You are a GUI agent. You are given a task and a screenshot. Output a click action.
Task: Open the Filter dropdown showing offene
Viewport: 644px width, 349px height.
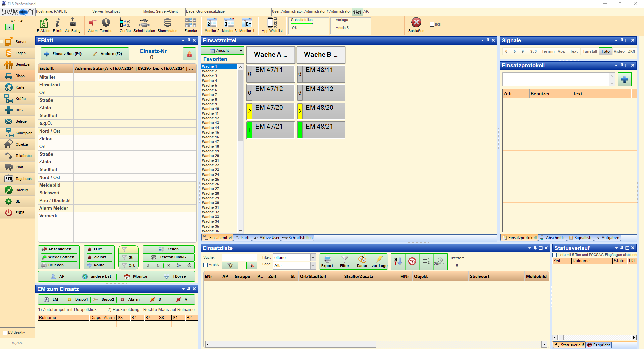point(313,257)
